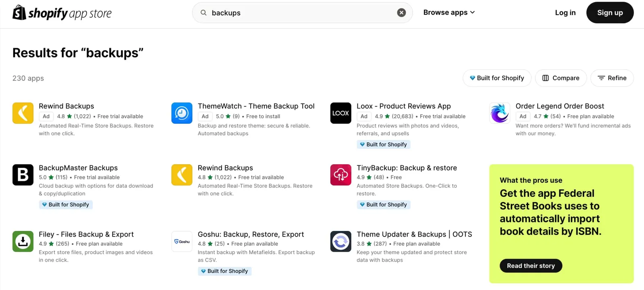
Task: Open the Rewind Backups ad app icon
Action: (x=23, y=113)
